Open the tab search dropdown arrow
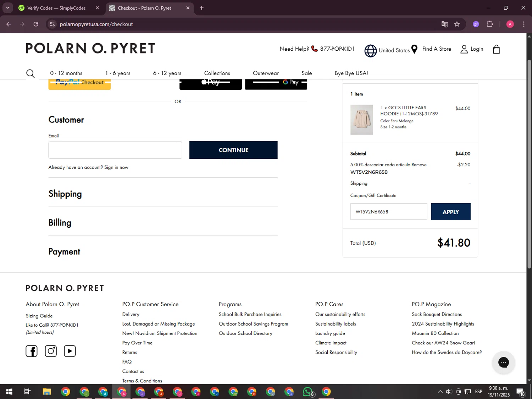The height and width of the screenshot is (399, 532). 7,8
